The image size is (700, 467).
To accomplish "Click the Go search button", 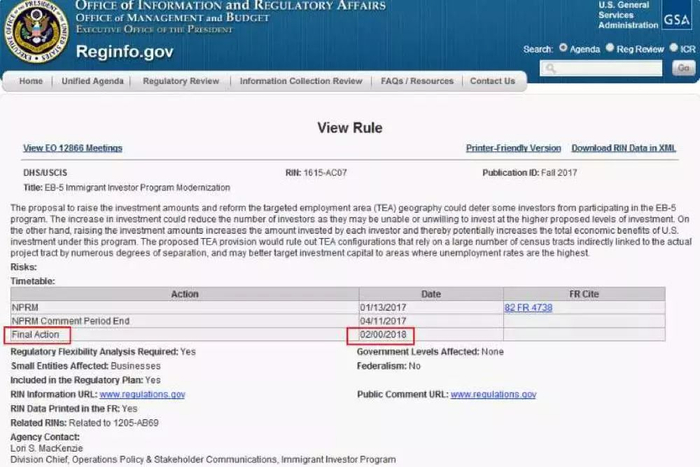I will coord(683,68).
